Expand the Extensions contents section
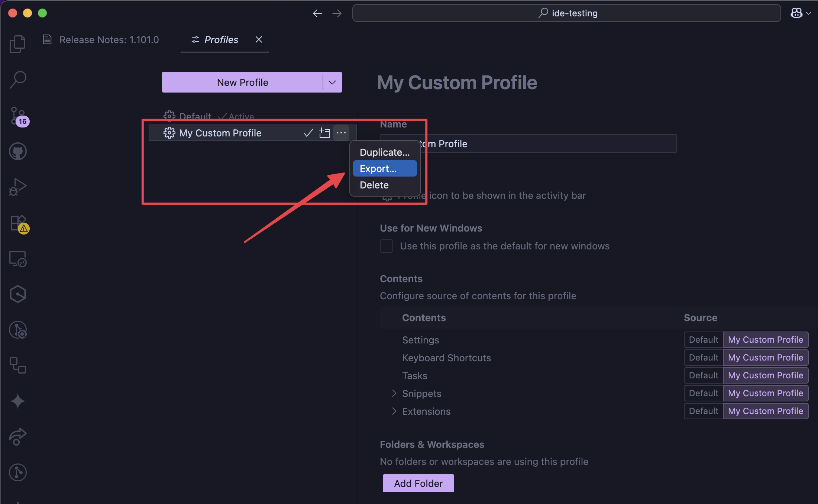This screenshot has height=504, width=818. click(394, 411)
